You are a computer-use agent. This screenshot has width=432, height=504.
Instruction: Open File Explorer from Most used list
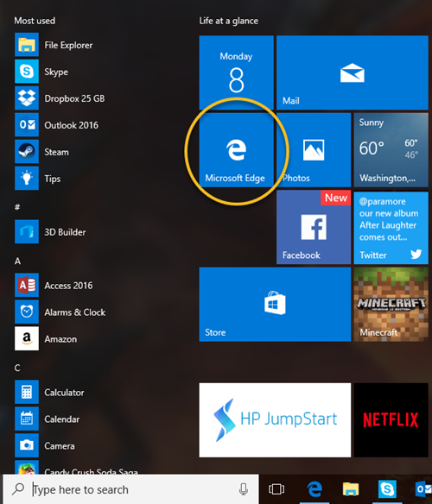pyautogui.click(x=54, y=45)
